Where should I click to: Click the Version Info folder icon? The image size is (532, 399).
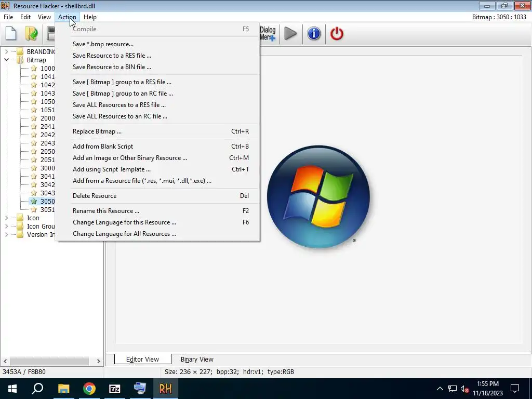(x=20, y=234)
